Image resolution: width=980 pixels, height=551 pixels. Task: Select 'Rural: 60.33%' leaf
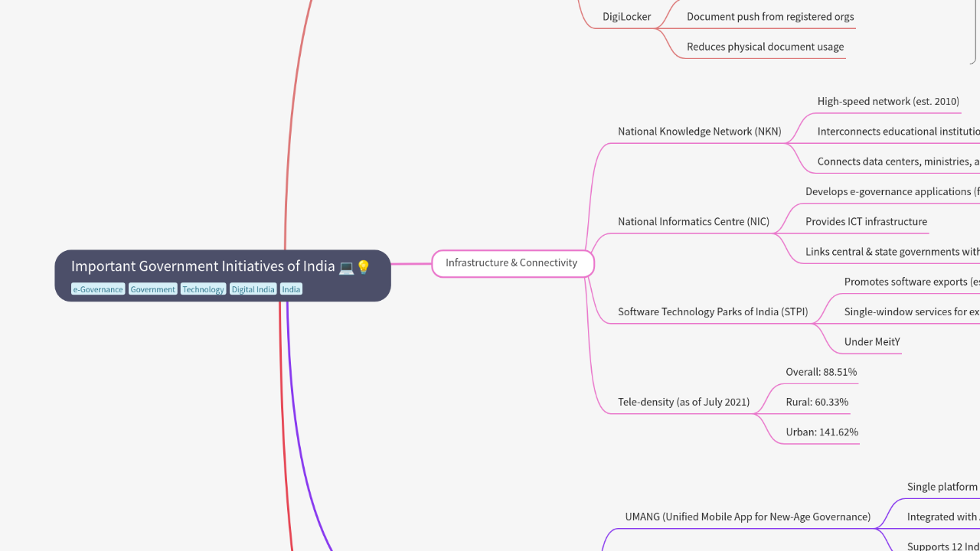[817, 403]
